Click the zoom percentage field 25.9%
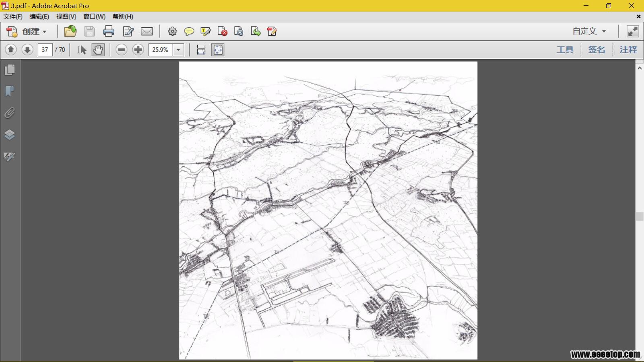 [161, 49]
